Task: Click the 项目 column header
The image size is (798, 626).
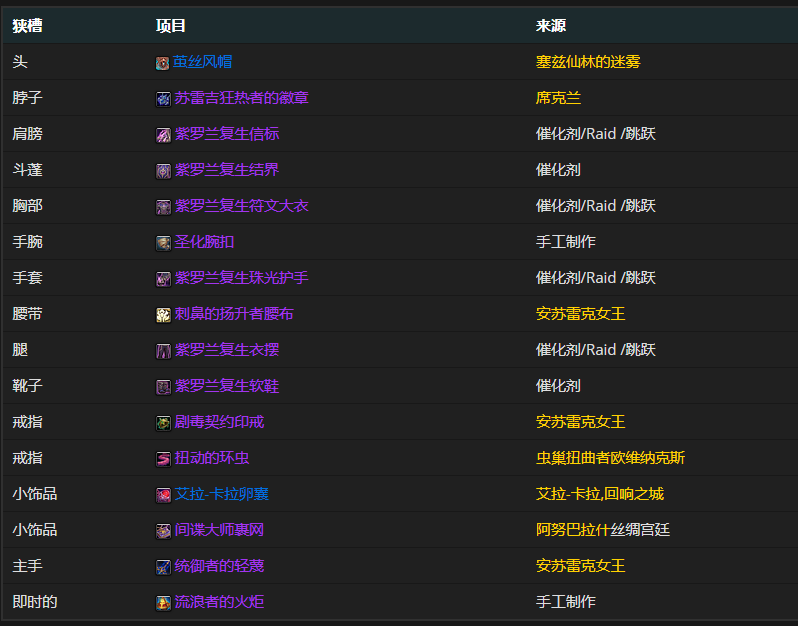Action: point(170,25)
